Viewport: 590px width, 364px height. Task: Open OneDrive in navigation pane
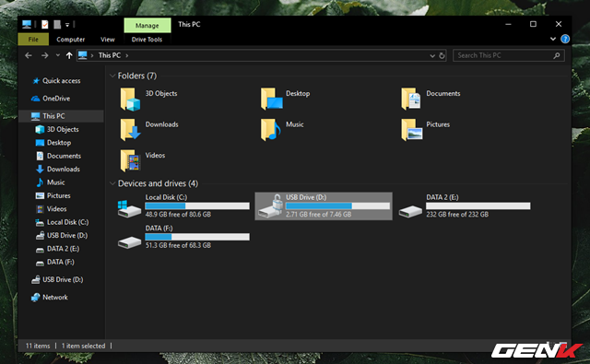tap(52, 99)
